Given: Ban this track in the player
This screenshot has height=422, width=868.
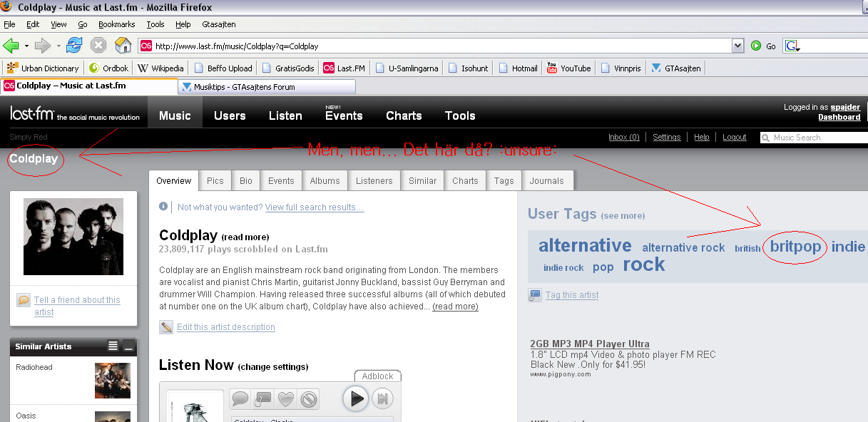Looking at the screenshot, I should 308,399.
